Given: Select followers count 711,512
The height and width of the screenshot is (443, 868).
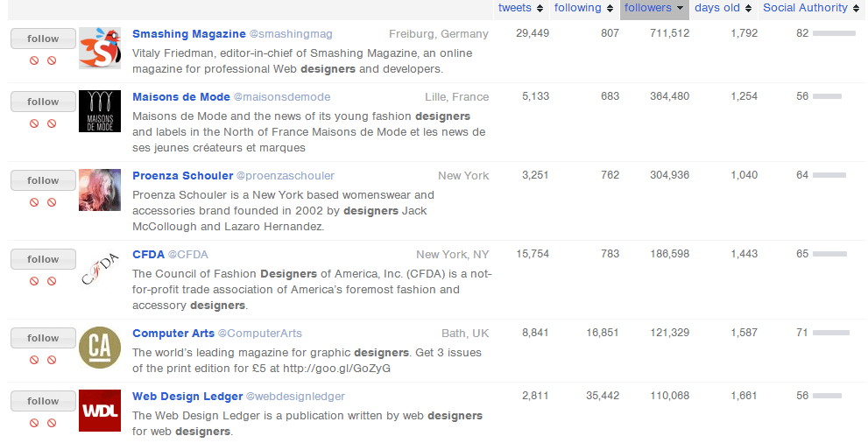Looking at the screenshot, I should coord(670,33).
